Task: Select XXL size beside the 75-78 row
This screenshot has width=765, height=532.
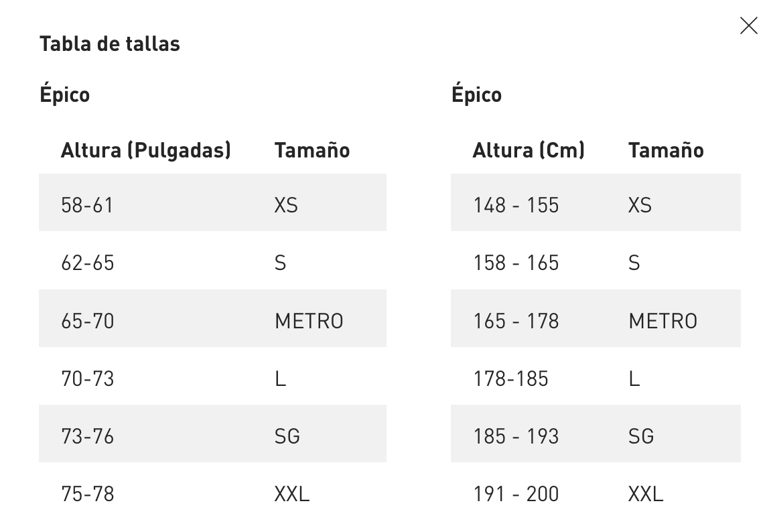Action: pos(292,494)
